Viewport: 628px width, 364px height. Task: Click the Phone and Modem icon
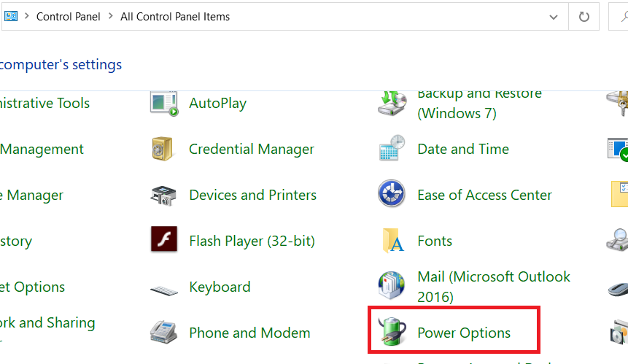[164, 333]
